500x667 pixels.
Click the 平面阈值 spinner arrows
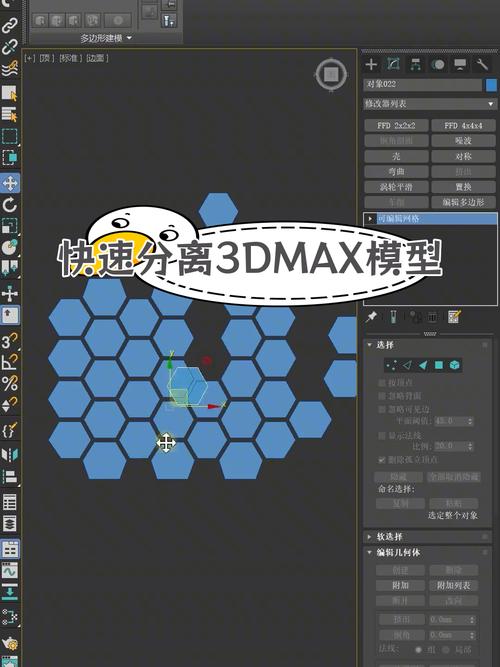pos(470,421)
